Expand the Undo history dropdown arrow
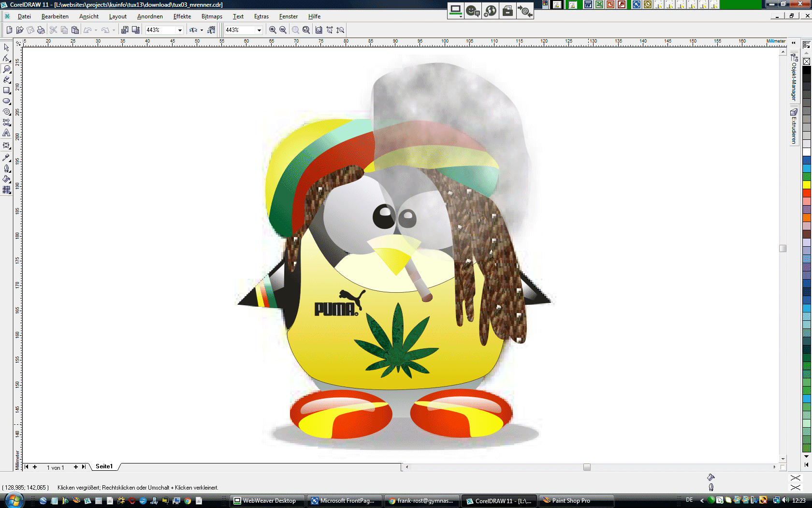 (96, 30)
